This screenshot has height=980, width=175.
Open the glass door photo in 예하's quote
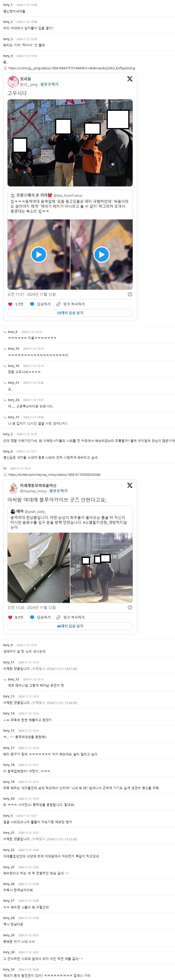click(38, 567)
